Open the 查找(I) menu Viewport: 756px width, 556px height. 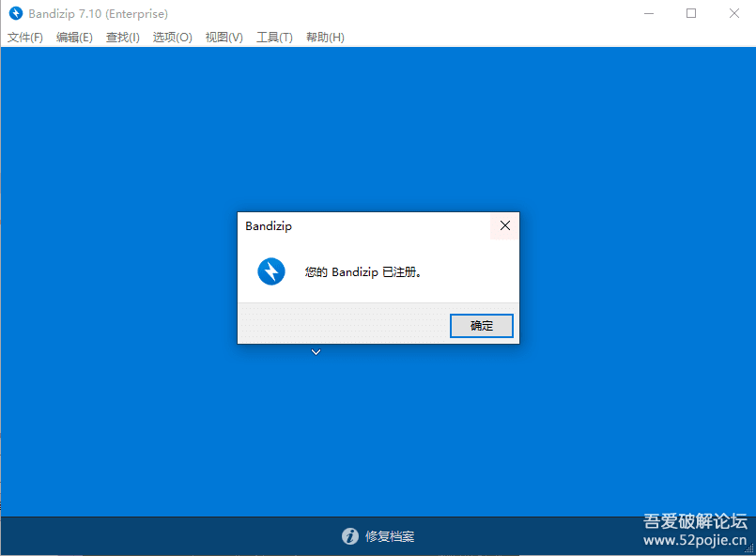123,38
